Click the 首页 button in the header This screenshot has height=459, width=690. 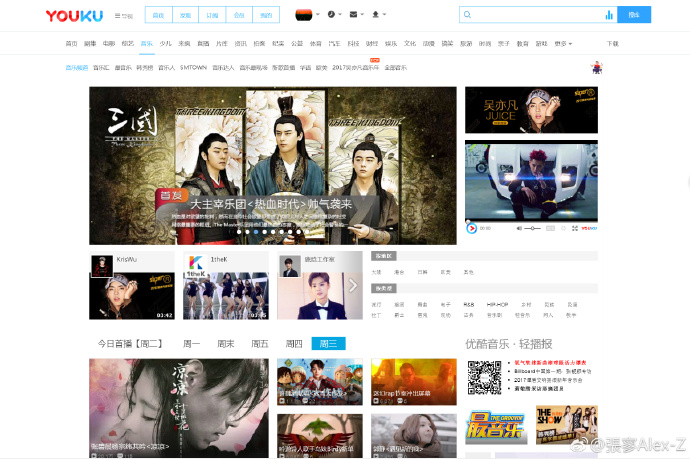point(158,15)
